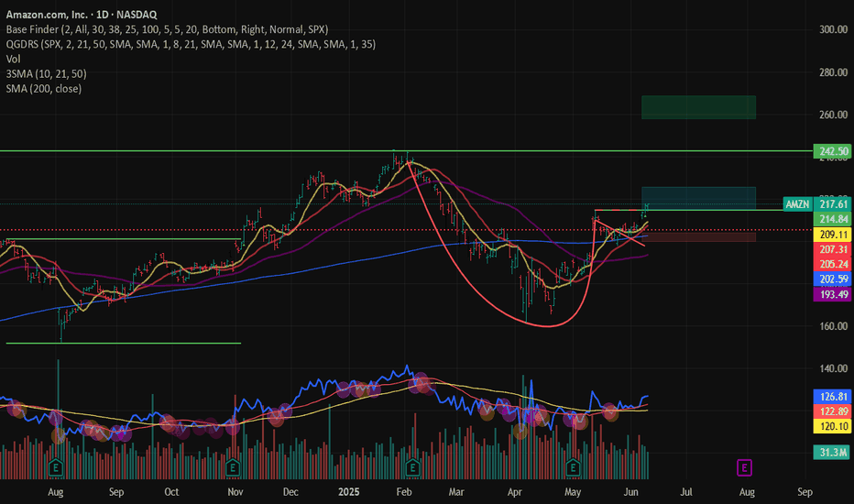
Task: Click the AMZN symbol tag on price axis
Action: 797,203
